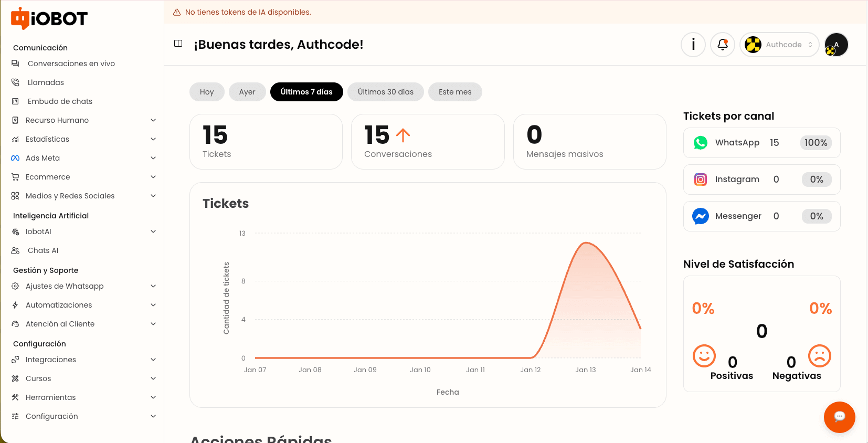This screenshot has width=868, height=443.
Task: Click the WhatsApp channel icon
Action: click(701, 143)
